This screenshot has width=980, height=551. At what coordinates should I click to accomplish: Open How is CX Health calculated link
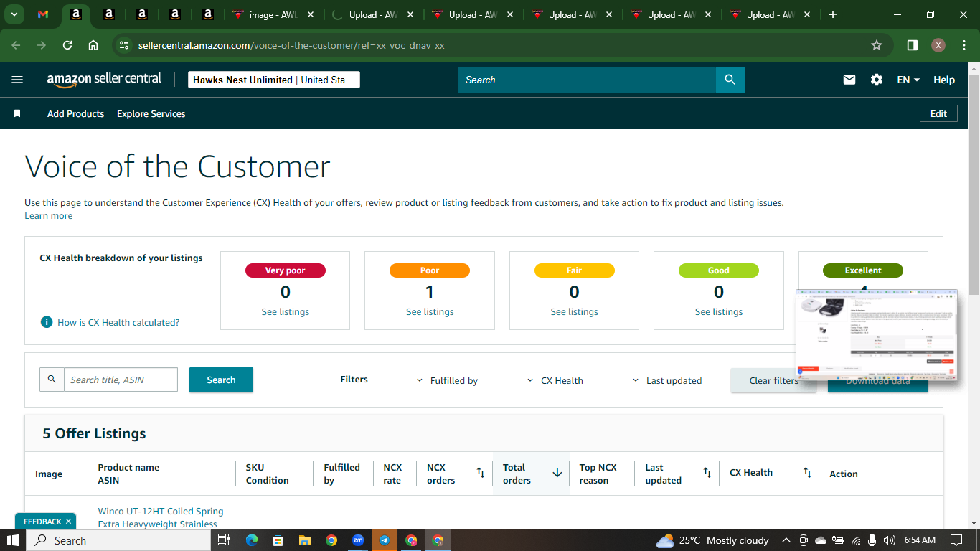[118, 322]
